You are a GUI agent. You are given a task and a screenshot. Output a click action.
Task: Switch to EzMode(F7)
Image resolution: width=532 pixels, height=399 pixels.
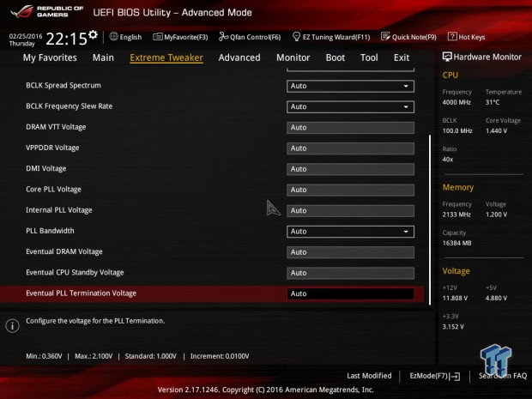pos(435,376)
